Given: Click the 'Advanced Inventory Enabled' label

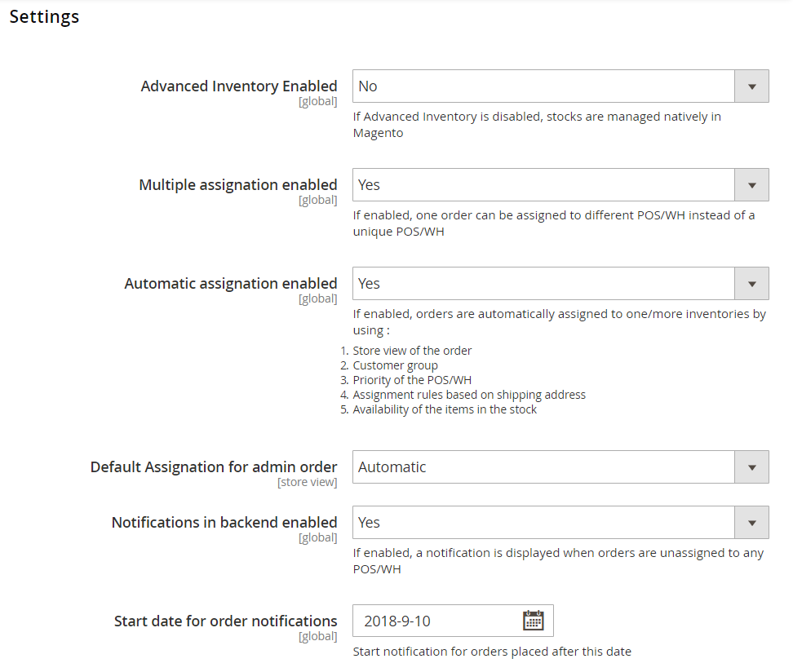Looking at the screenshot, I should coord(239,86).
